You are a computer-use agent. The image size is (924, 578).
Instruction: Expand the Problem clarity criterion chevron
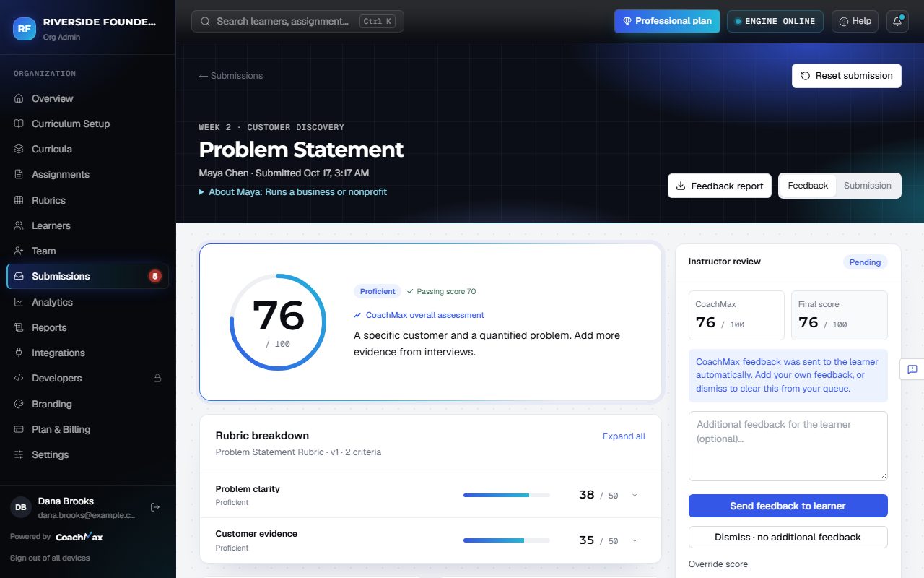(635, 495)
